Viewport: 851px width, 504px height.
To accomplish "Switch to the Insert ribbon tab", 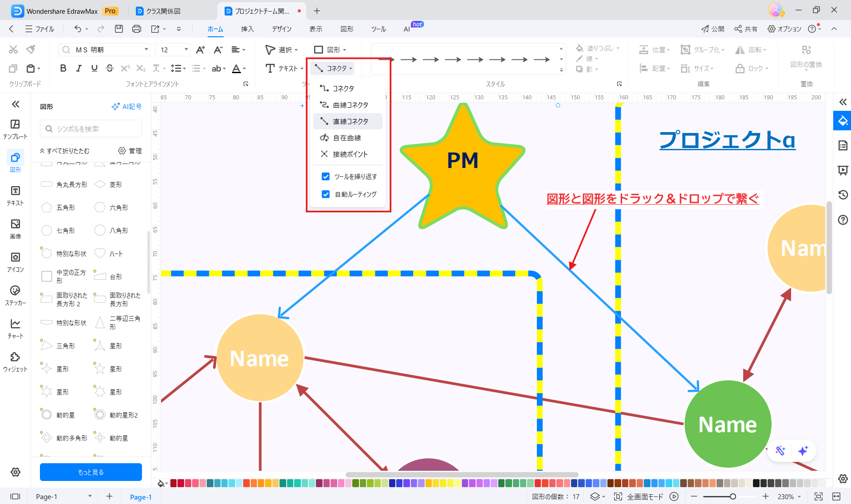I will 247,29.
